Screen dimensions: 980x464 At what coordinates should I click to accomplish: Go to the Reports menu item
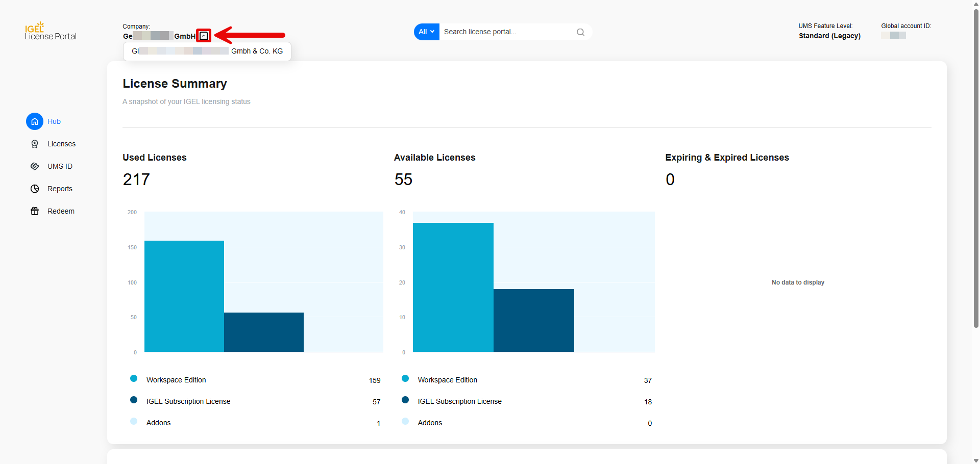tap(60, 189)
